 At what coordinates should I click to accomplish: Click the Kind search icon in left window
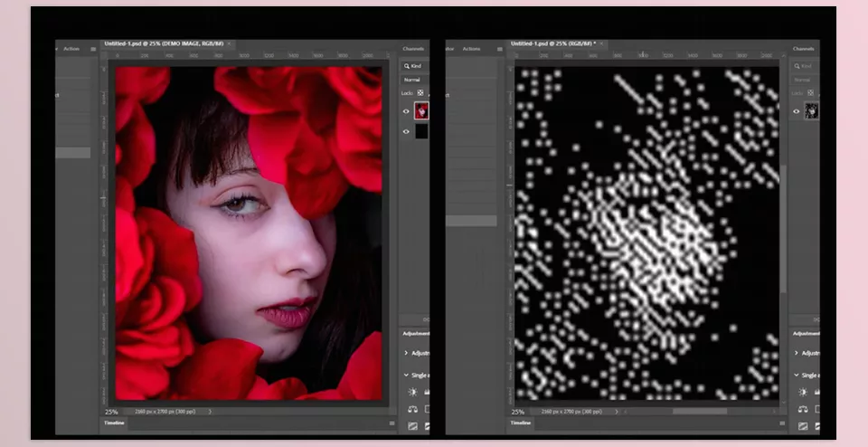[407, 66]
